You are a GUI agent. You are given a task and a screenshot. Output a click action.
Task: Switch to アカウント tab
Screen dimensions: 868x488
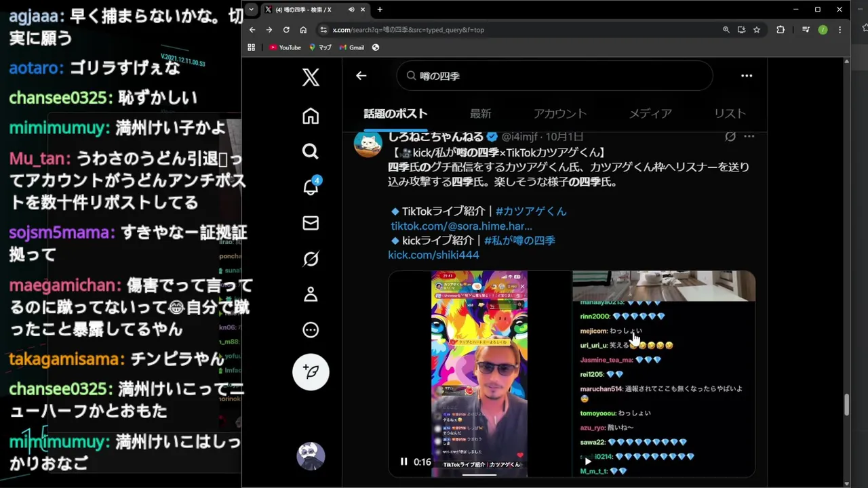(560, 114)
